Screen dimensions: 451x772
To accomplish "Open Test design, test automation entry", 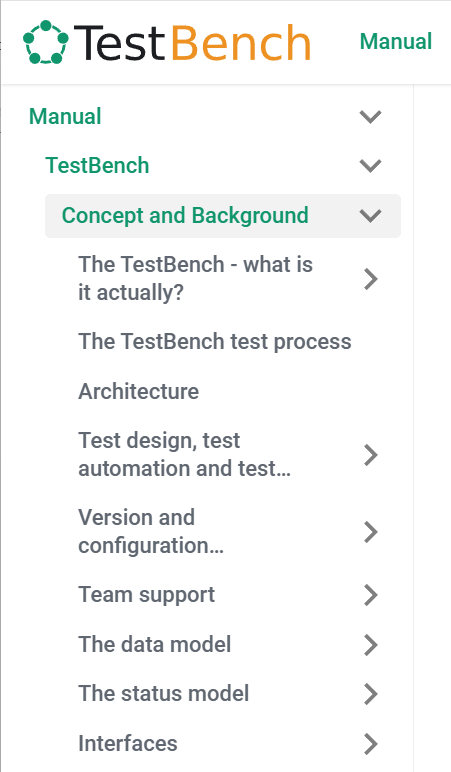I will click(185, 454).
